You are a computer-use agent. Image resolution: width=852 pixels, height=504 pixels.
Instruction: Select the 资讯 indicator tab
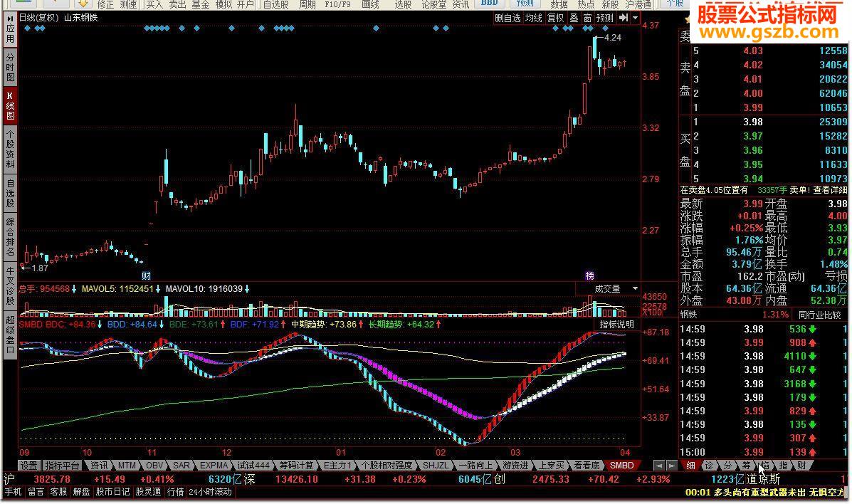click(99, 466)
